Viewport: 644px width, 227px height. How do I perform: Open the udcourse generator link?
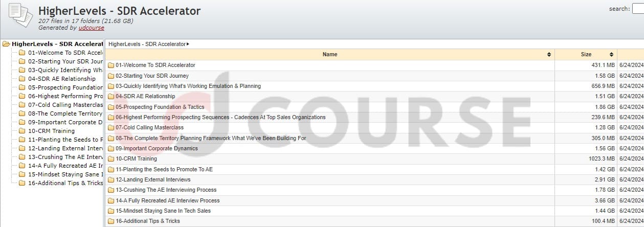click(91, 28)
